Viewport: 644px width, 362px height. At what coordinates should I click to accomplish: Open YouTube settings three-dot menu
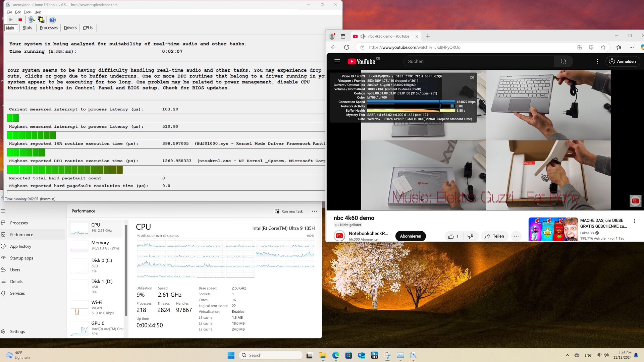click(x=597, y=61)
